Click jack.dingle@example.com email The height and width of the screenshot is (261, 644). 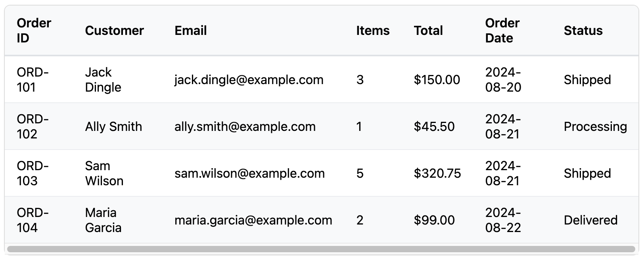point(249,80)
